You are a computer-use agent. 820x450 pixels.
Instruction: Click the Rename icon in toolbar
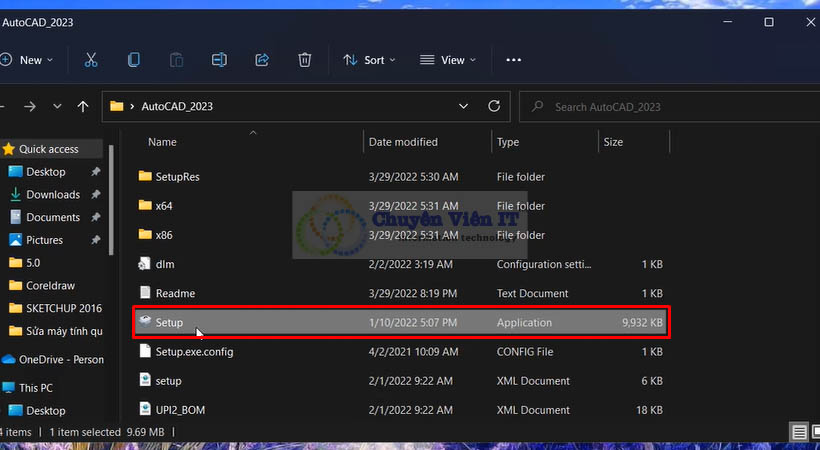pos(219,60)
